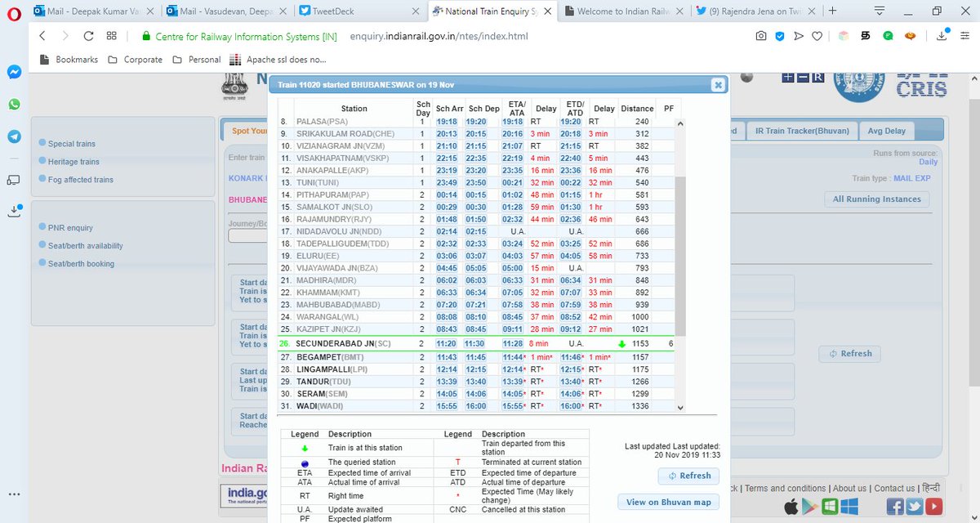Click the Windows app store icon

click(848, 506)
